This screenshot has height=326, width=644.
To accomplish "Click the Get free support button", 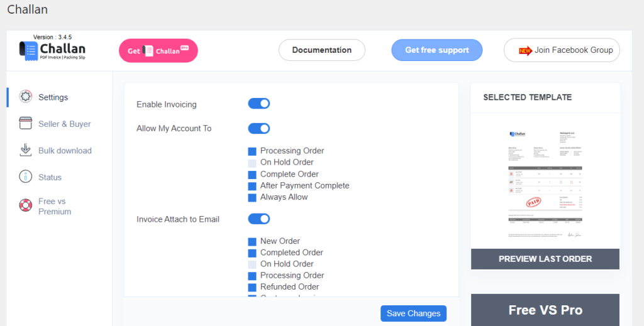I will [436, 50].
